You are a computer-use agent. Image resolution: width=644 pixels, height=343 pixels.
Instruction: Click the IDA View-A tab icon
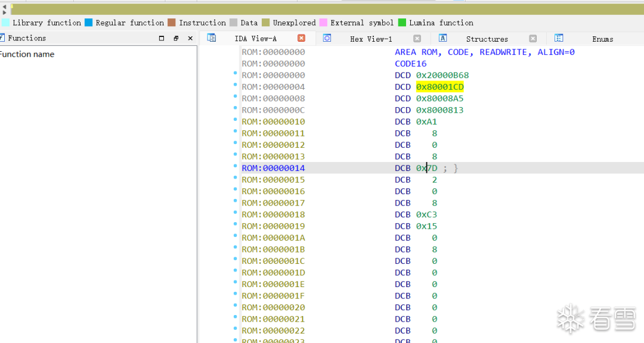[x=212, y=38]
